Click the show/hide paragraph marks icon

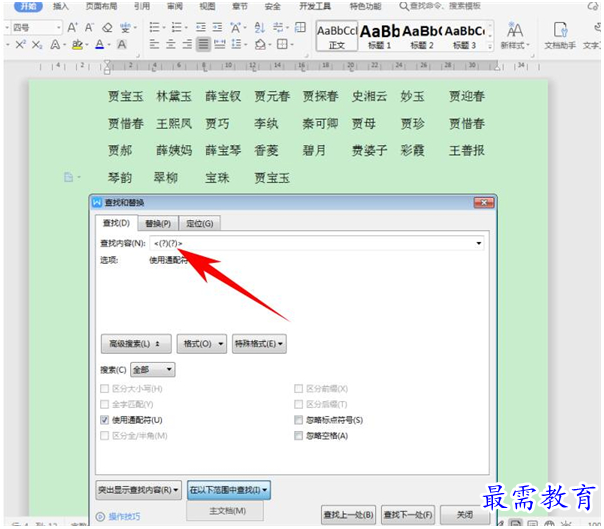(278, 27)
